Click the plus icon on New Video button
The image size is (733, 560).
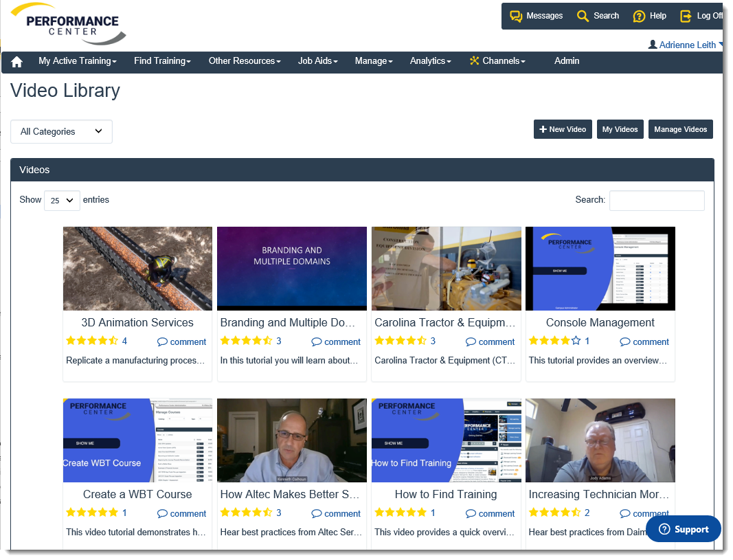[543, 129]
